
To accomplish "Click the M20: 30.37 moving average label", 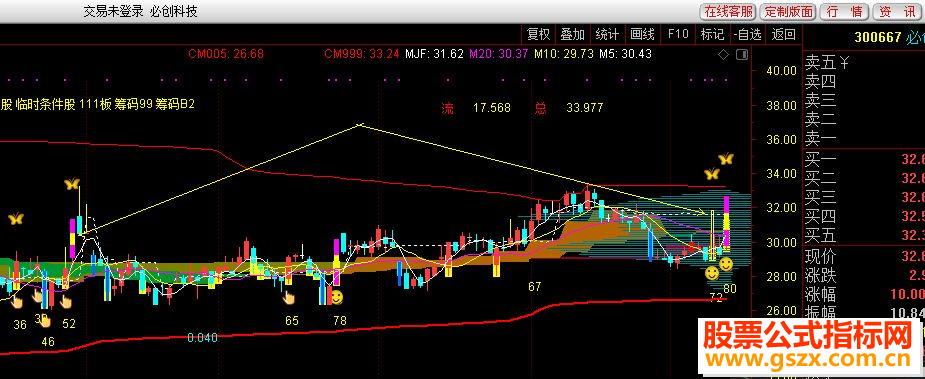I will point(498,54).
